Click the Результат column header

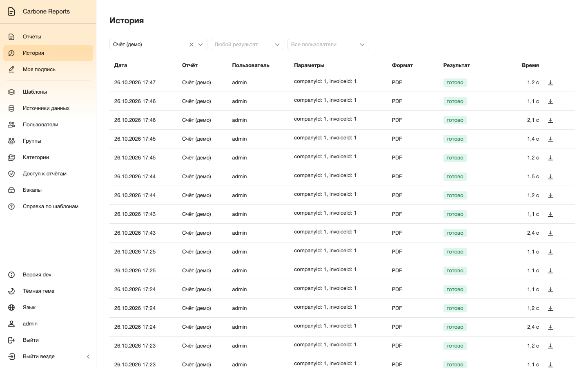pyautogui.click(x=457, y=65)
